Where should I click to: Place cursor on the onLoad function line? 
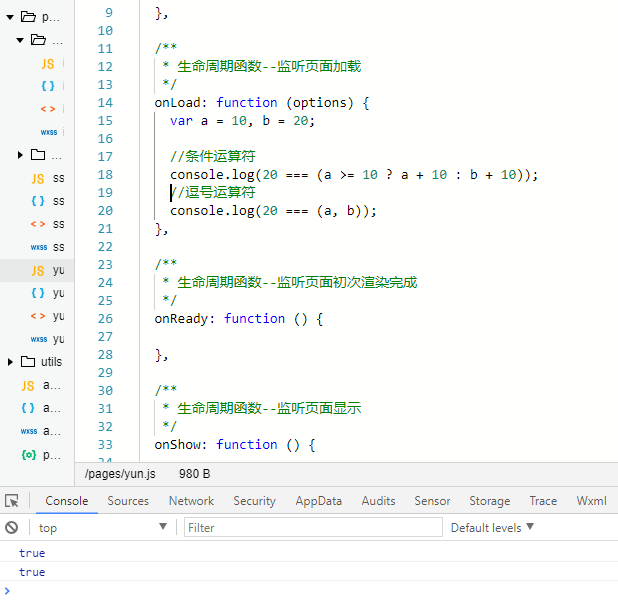pos(262,102)
